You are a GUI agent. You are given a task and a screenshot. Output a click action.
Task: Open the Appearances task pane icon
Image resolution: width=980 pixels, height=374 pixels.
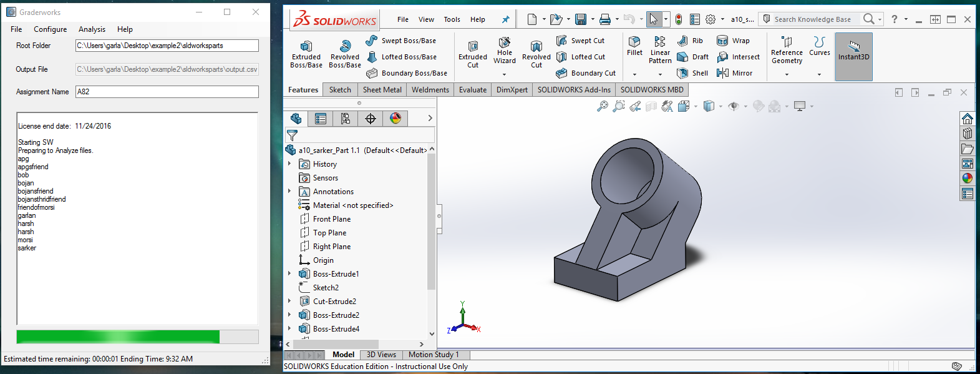pos(967,178)
